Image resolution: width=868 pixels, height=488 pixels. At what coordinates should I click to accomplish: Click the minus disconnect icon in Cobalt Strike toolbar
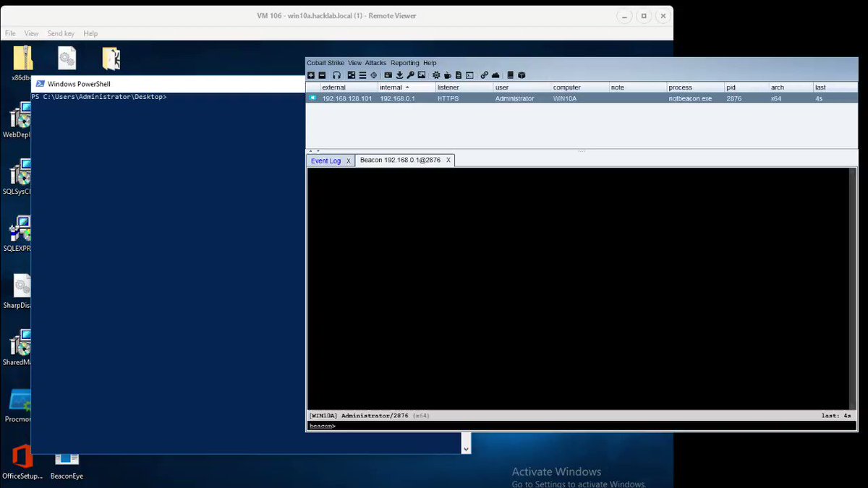[322, 75]
